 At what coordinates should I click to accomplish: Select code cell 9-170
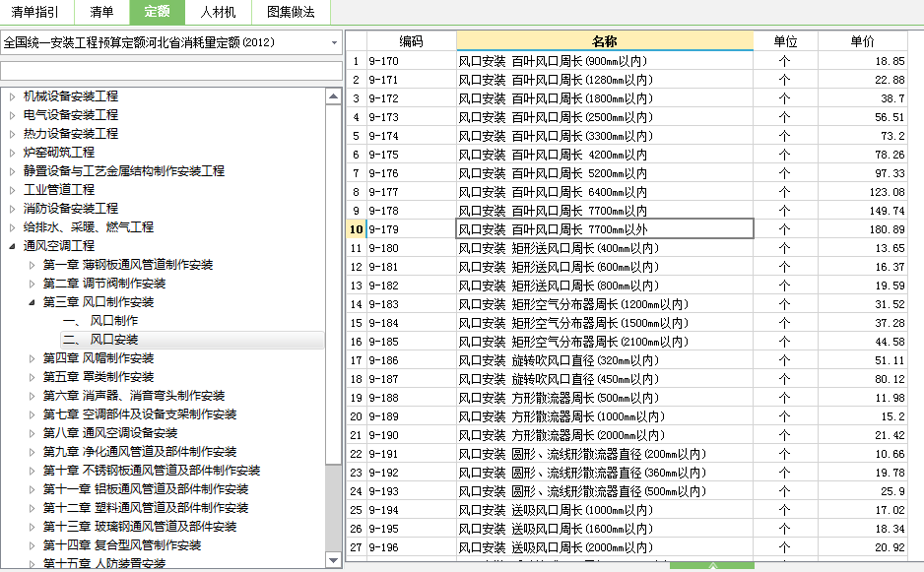412,61
